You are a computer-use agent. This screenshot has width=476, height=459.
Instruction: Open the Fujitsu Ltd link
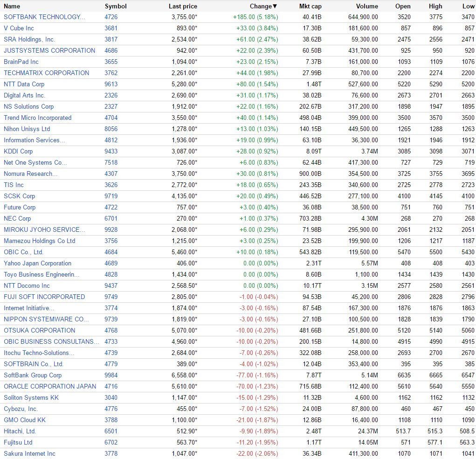18,443
